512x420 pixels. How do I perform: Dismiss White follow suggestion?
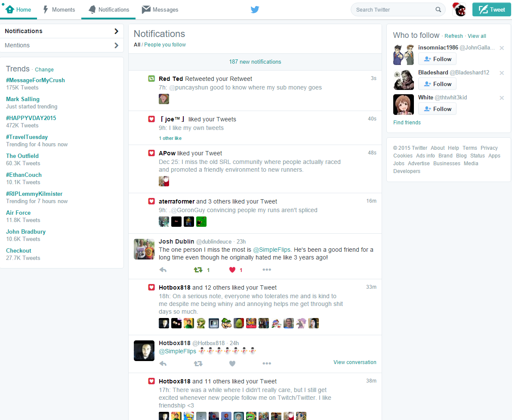(x=502, y=98)
